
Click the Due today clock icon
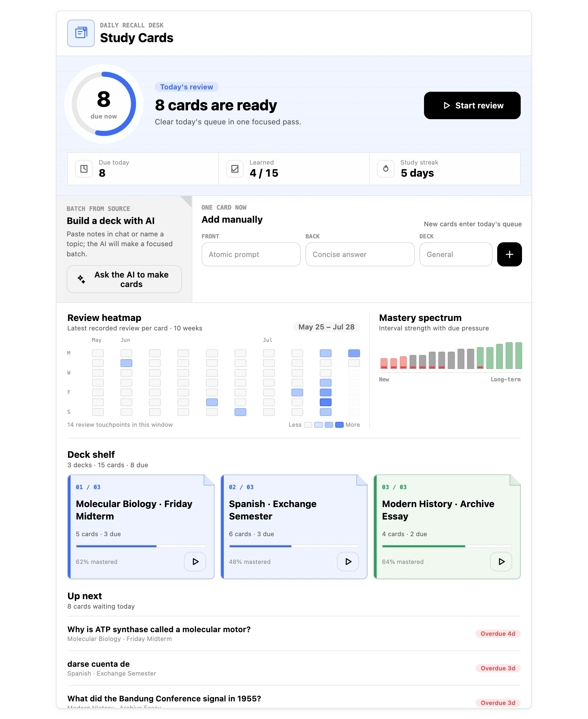tap(84, 168)
